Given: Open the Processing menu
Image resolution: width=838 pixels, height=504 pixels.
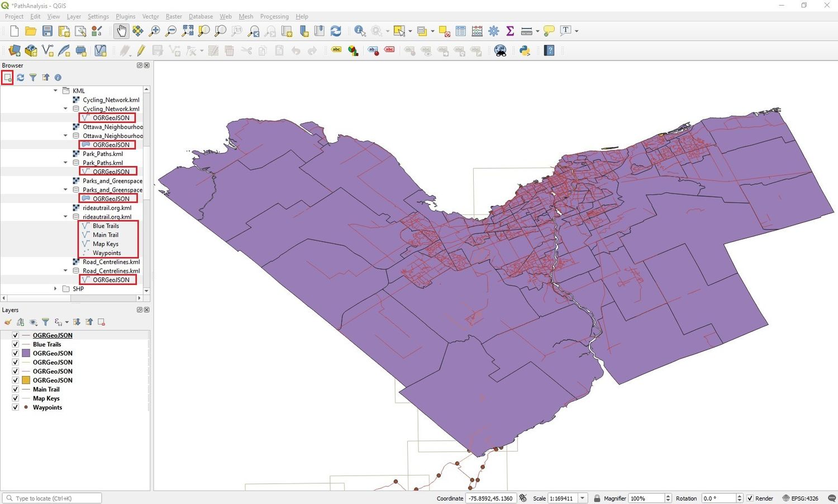Looking at the screenshot, I should (274, 16).
